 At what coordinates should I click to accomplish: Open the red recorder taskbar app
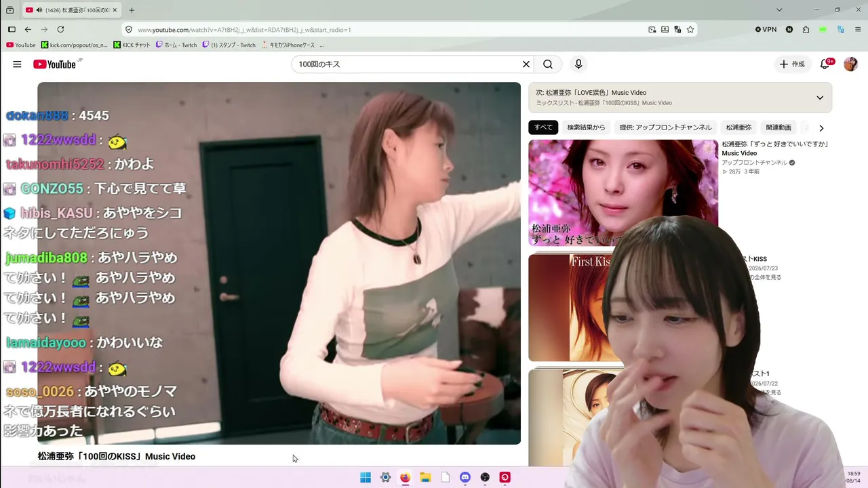click(x=505, y=477)
